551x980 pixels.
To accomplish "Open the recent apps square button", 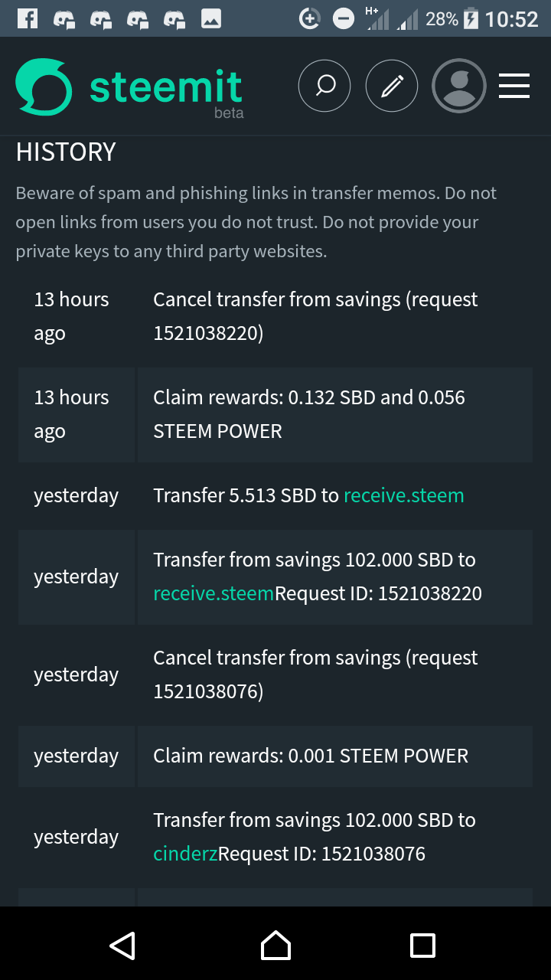I will (422, 945).
